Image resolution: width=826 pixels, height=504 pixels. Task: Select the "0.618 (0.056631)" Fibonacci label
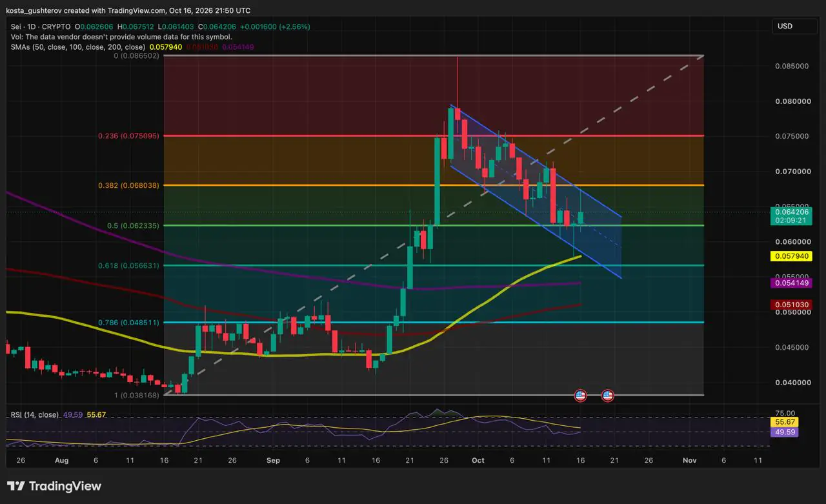[128, 265]
